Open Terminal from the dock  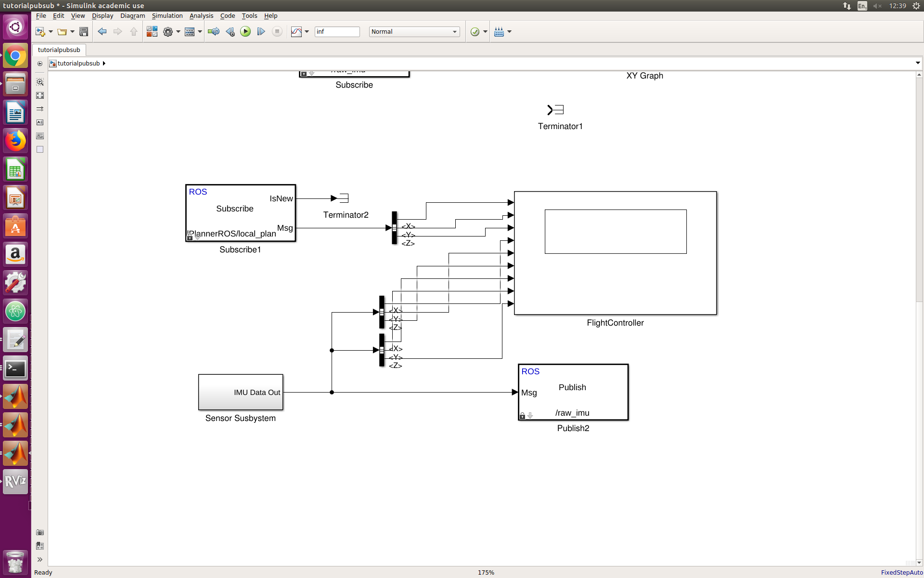tap(15, 368)
